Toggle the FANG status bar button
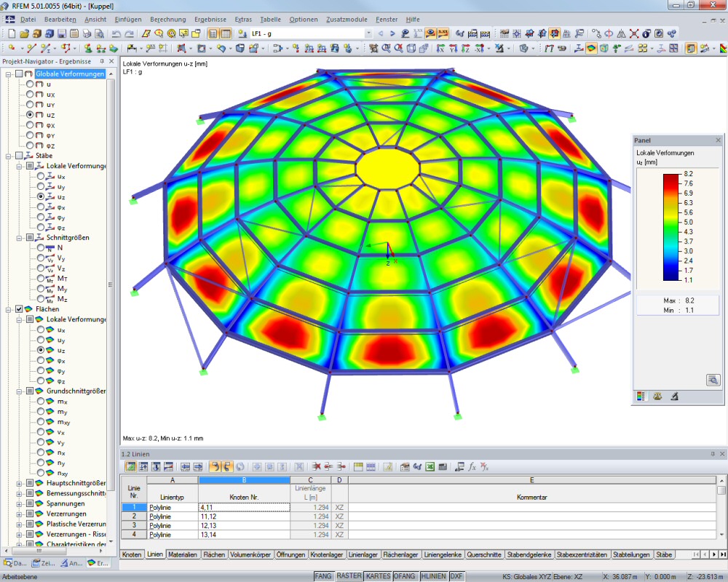Image resolution: width=728 pixels, height=582 pixels. pos(323,576)
